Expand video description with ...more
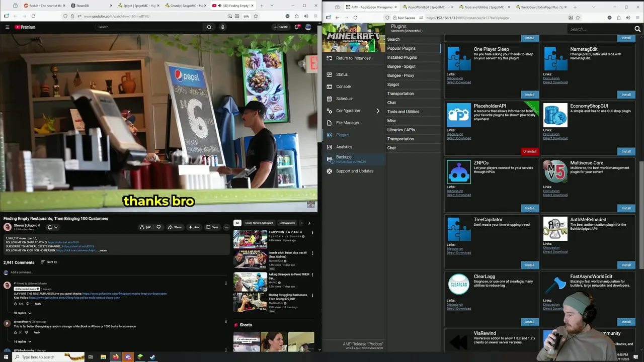This screenshot has width=644, height=362. click(x=102, y=250)
